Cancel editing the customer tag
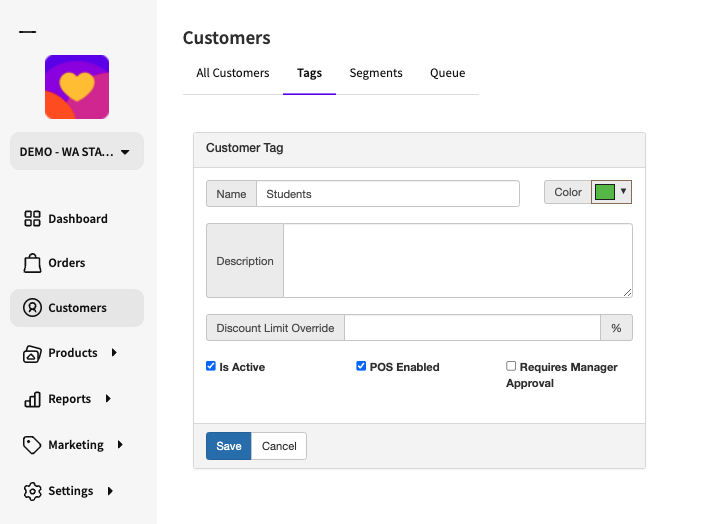 pyautogui.click(x=279, y=446)
